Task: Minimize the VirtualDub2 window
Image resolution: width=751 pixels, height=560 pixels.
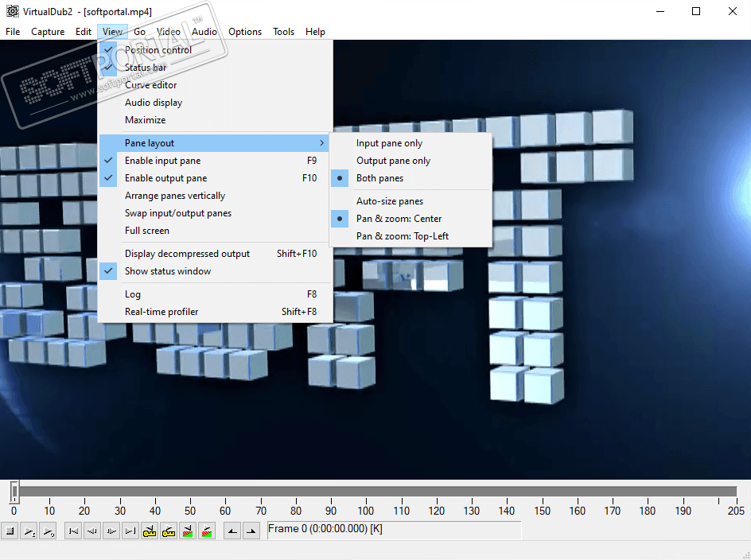Action: (660, 11)
